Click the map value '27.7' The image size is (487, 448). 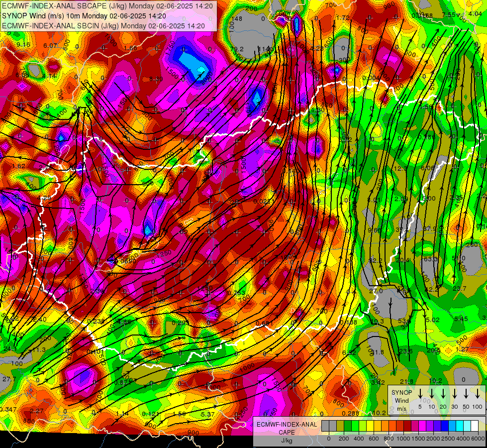(9, 379)
